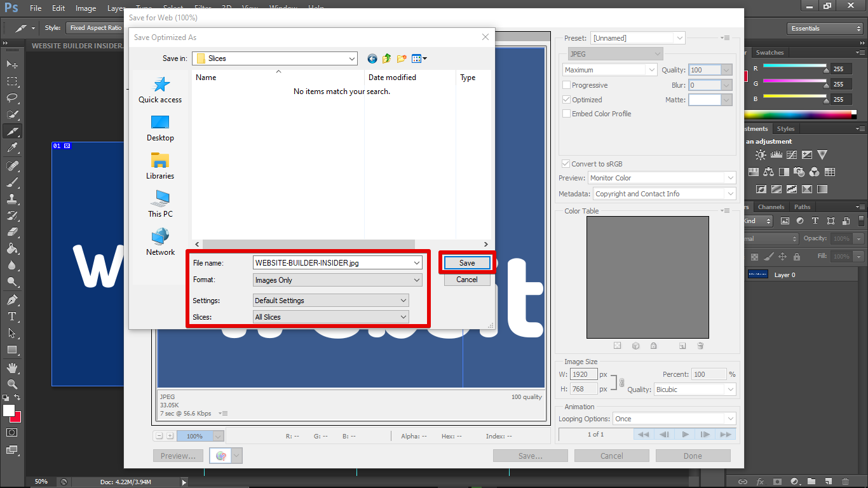Select the Horizontal Type tool
Screen dimensions: 868x488
point(12,316)
